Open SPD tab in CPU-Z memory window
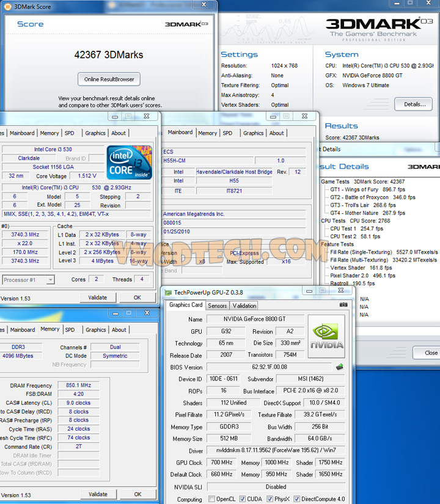 (x=70, y=330)
